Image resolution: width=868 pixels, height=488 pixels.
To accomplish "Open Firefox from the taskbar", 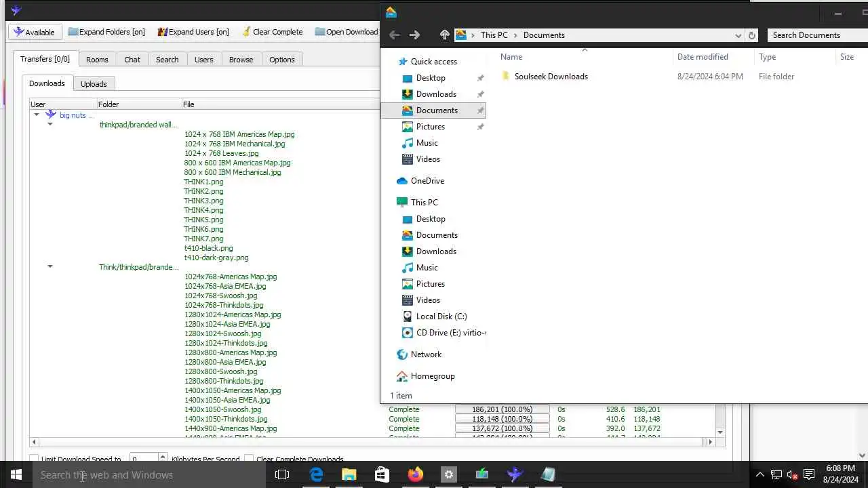I will pyautogui.click(x=416, y=474).
